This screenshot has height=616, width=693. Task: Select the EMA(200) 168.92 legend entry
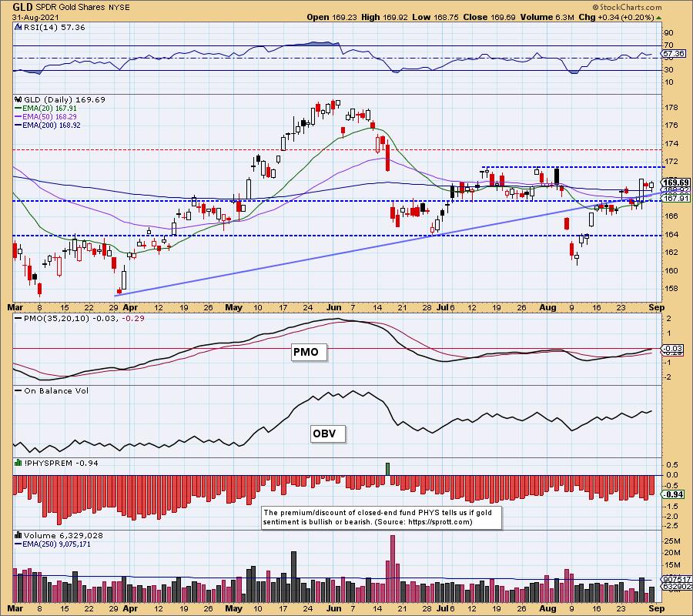[x=48, y=125]
